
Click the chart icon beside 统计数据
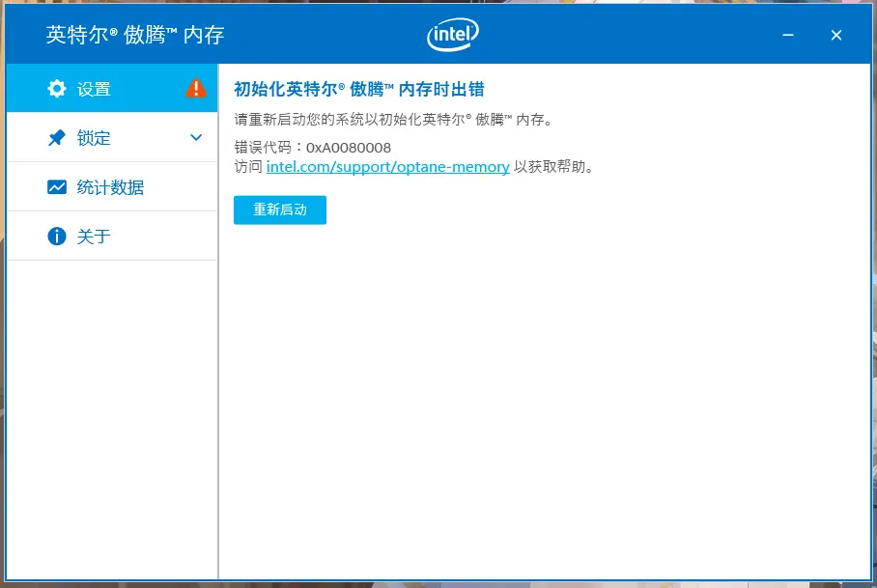(57, 187)
